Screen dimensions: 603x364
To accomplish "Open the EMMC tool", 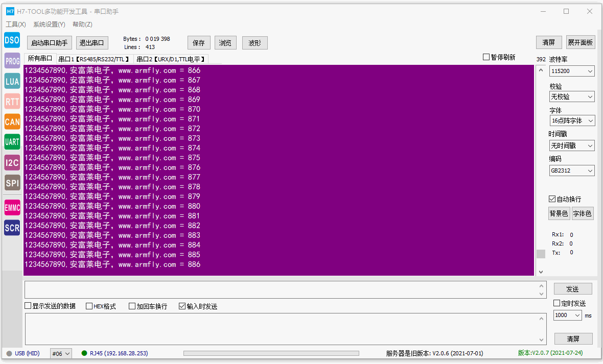I will point(12,208).
